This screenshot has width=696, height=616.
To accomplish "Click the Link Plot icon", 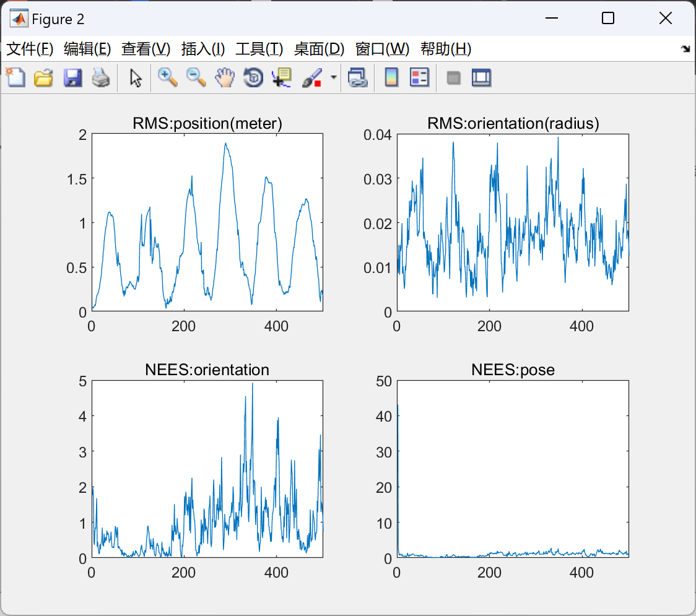I will point(357,77).
